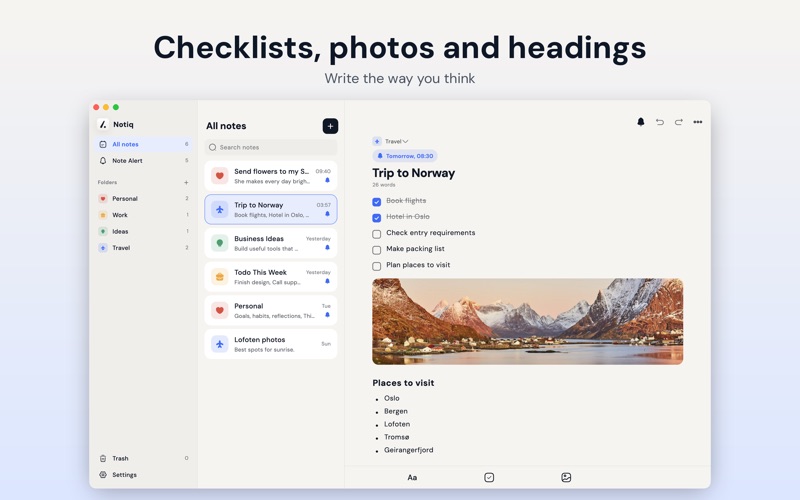Open the Personal note card
This screenshot has height=500, width=800.
(271, 310)
